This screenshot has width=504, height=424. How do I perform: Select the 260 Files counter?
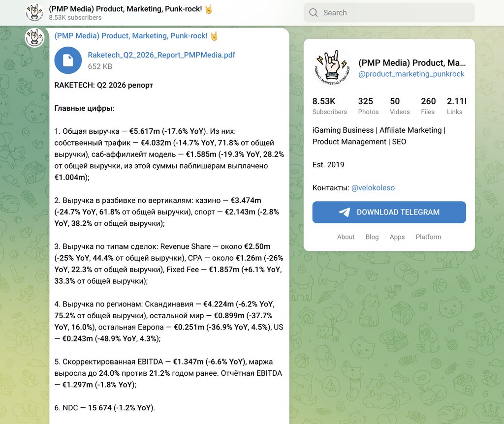(x=428, y=106)
